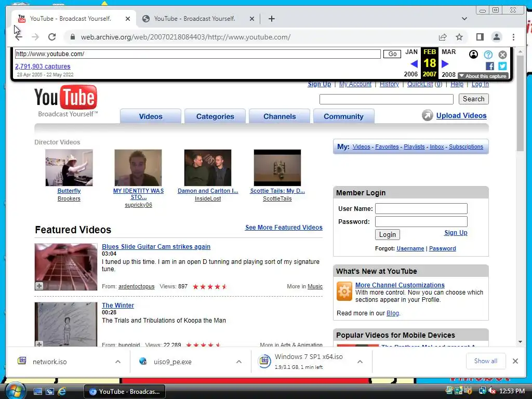Viewport: 532px width, 399px height.
Task: Open the 2,791,903 captures link
Action: point(43,66)
